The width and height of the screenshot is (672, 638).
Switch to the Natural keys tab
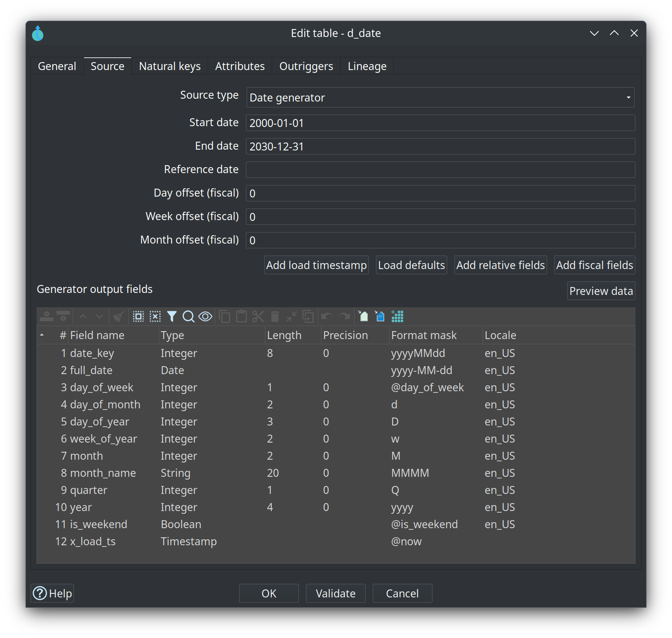[170, 66]
